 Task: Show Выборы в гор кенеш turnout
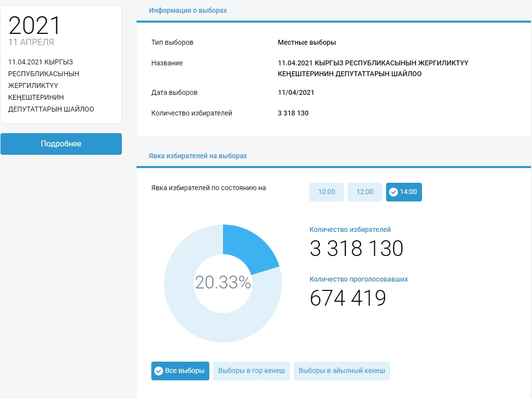click(252, 371)
